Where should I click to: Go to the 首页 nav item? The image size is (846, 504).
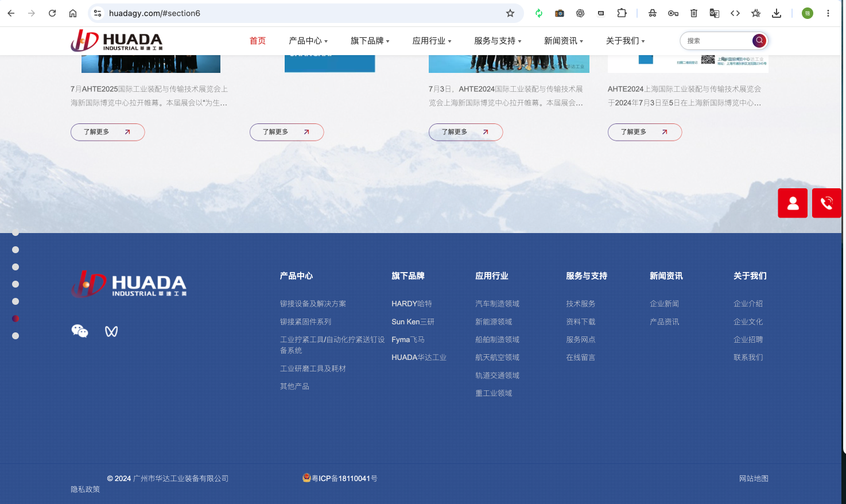(258, 41)
